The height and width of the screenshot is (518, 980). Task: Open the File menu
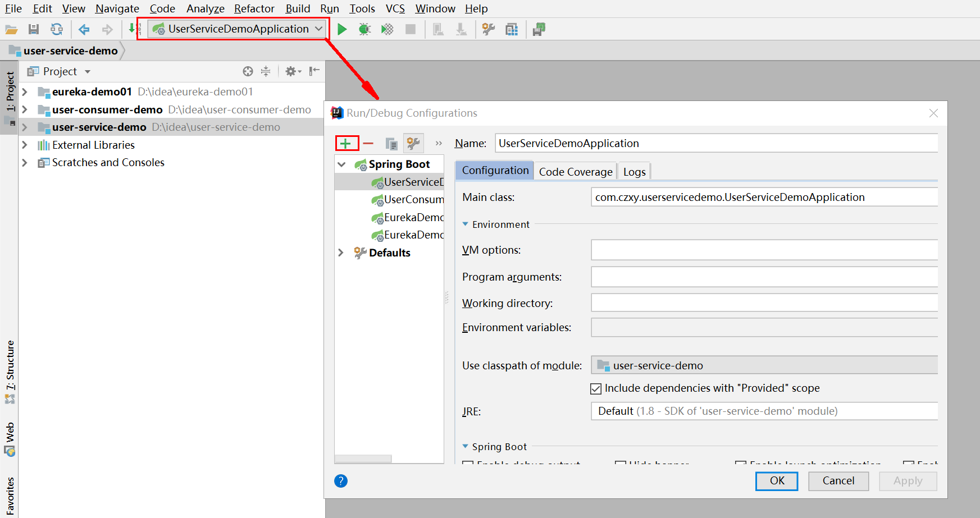point(13,8)
